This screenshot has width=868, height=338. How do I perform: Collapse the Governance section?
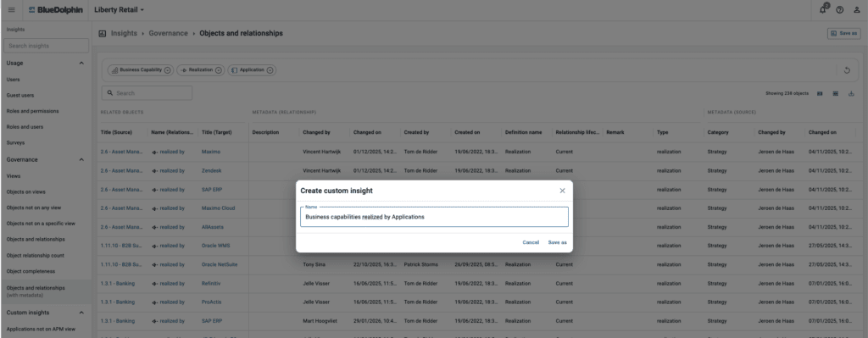[x=81, y=160]
